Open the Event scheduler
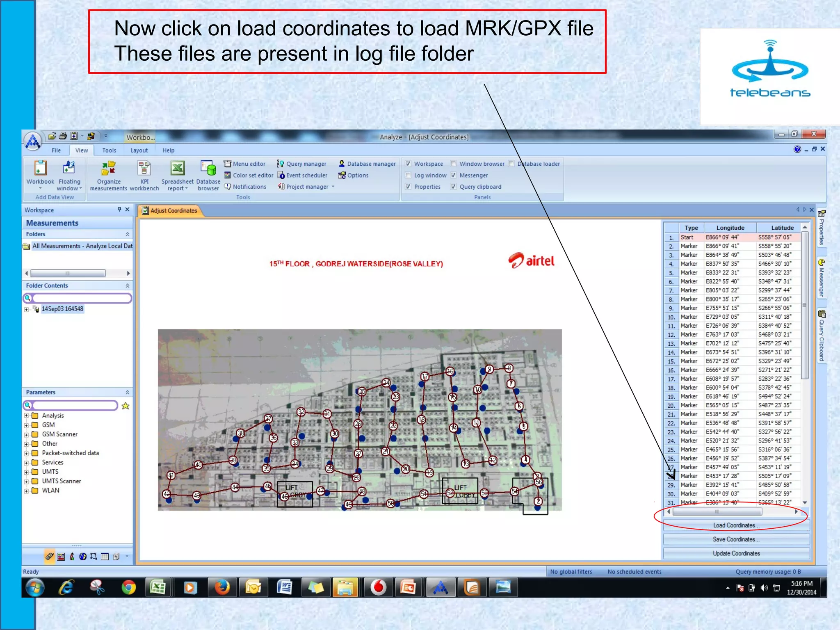 pyautogui.click(x=306, y=176)
